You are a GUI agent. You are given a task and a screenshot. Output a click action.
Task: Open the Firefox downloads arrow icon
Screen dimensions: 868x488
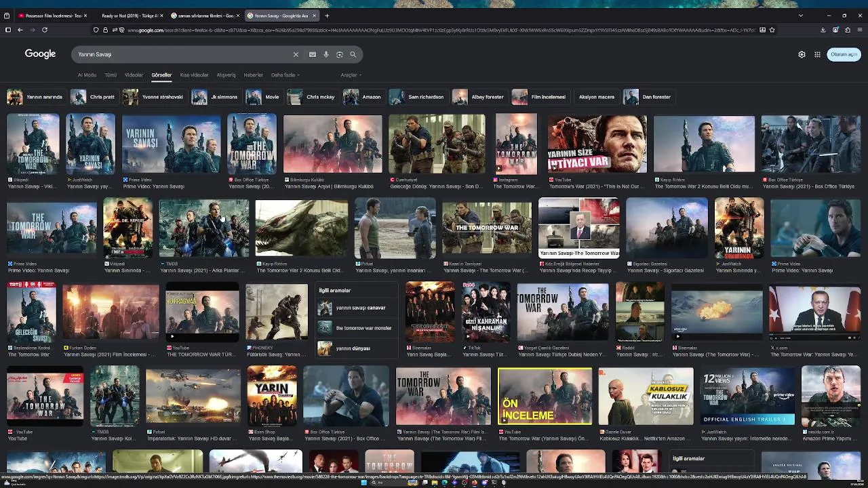[x=823, y=30]
